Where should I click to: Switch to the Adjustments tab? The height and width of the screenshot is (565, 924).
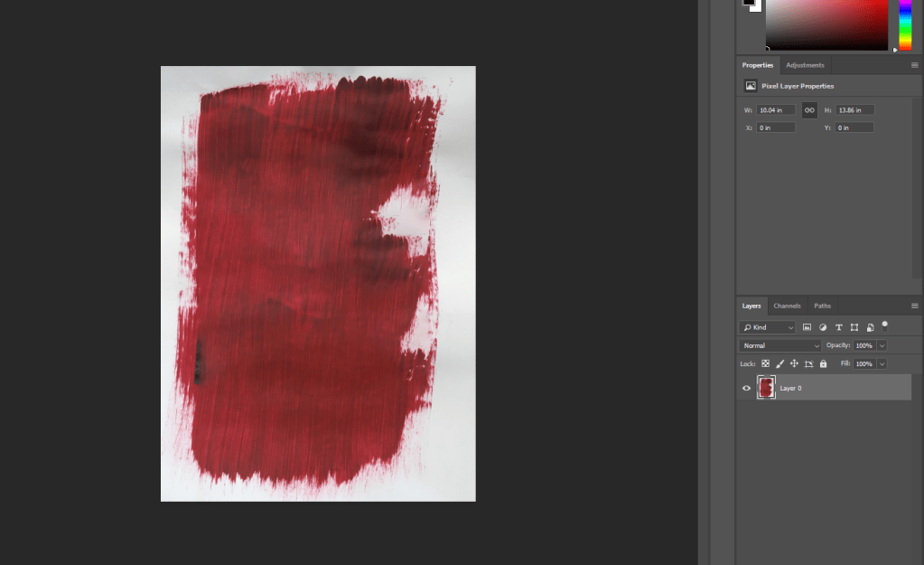(805, 65)
